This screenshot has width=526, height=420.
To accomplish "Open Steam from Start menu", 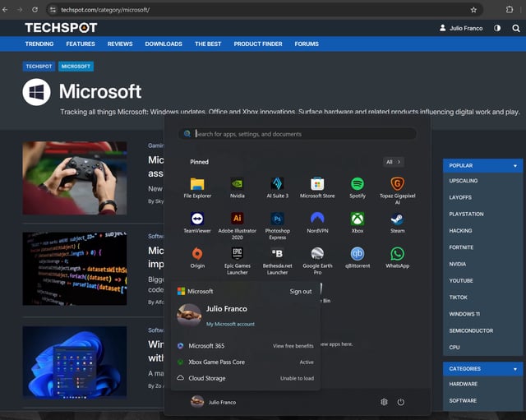I will click(x=398, y=223).
